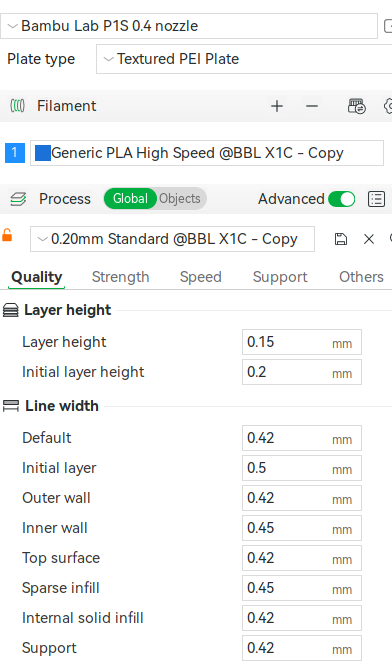Switch process scope to Global
392x669 pixels.
tap(130, 199)
